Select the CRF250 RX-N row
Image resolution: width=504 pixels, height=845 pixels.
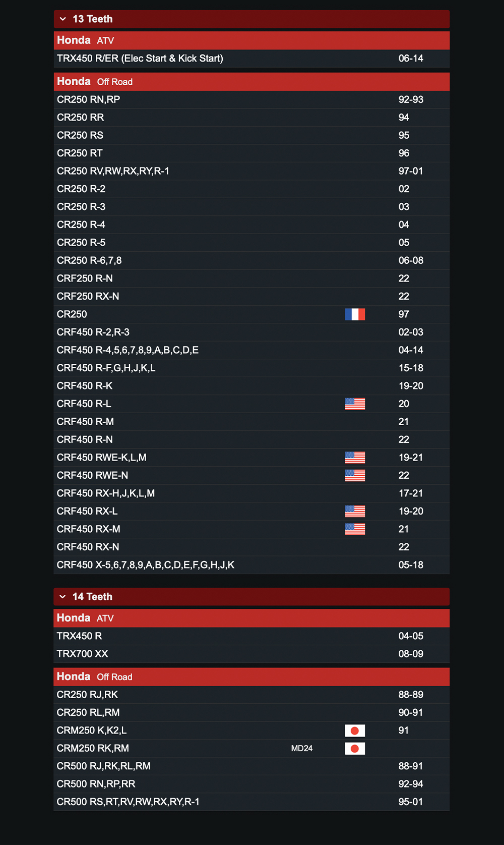251,296
